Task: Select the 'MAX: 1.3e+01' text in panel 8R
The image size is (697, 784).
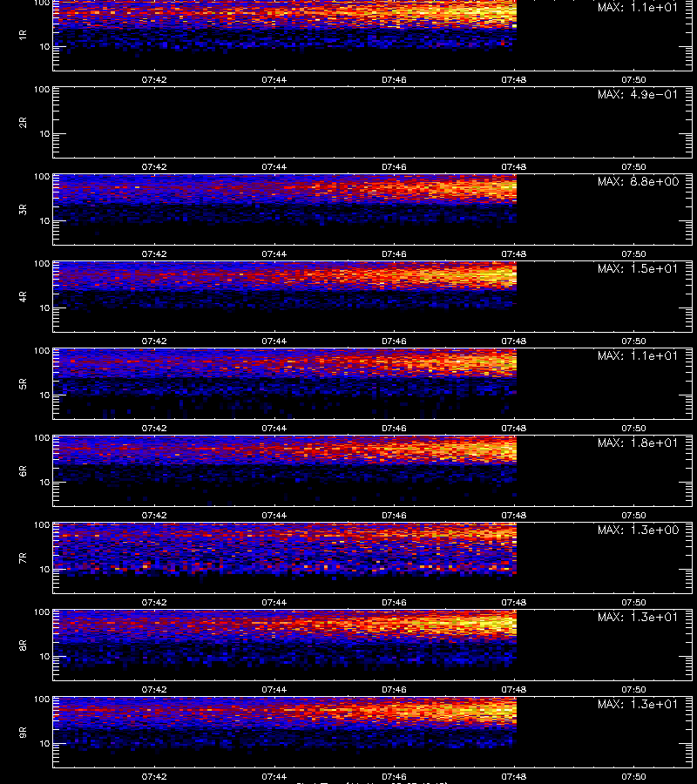Action: 638,617
